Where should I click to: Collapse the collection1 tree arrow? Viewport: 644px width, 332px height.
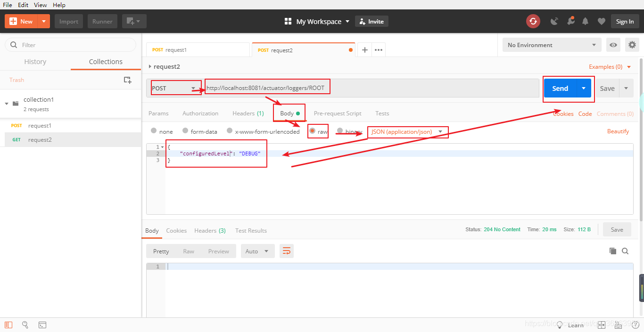pos(7,104)
